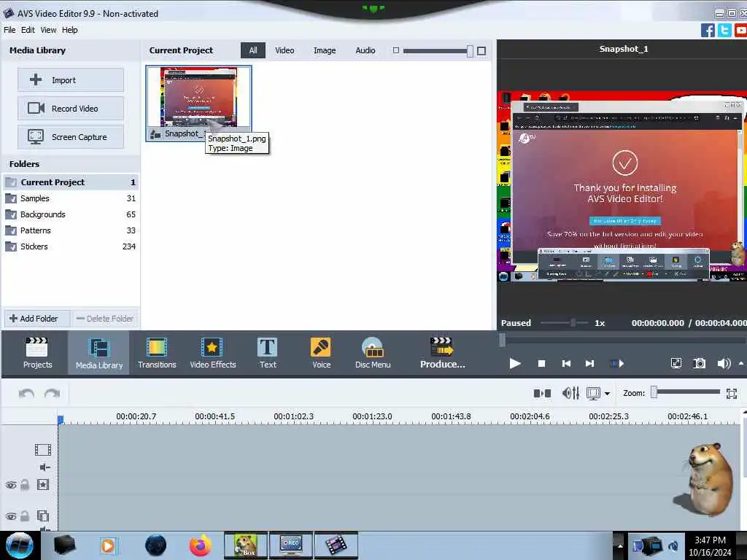Fit timeline to window with zoom-fit icon
Viewport: 747px width, 560px height.
click(x=732, y=393)
